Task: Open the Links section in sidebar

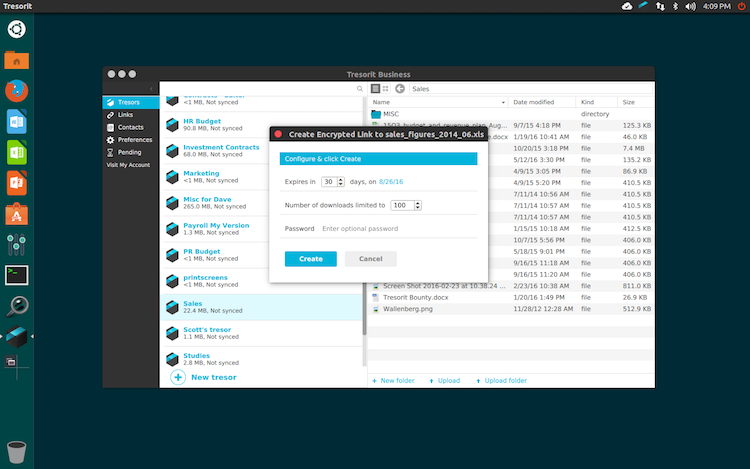Action: coord(125,115)
